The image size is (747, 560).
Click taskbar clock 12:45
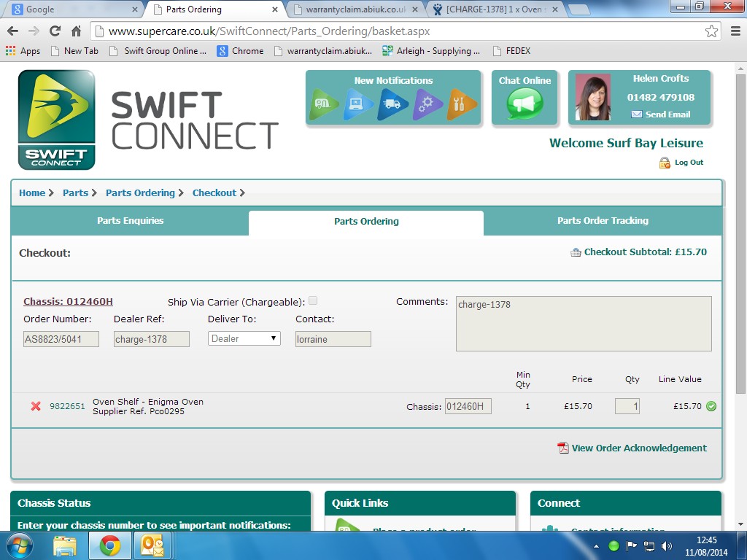[x=706, y=540]
